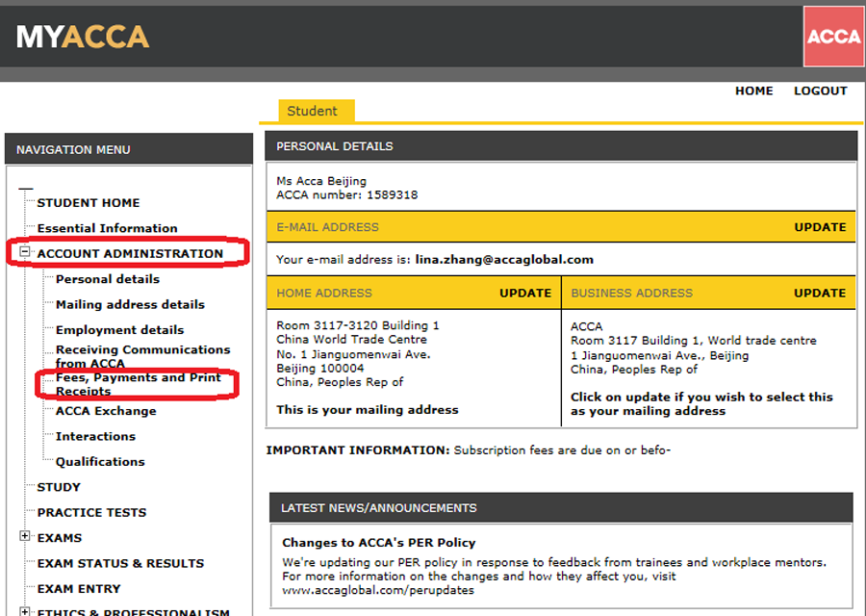Select EXAMS menu item label
The height and width of the screenshot is (616, 866).
click(x=59, y=538)
